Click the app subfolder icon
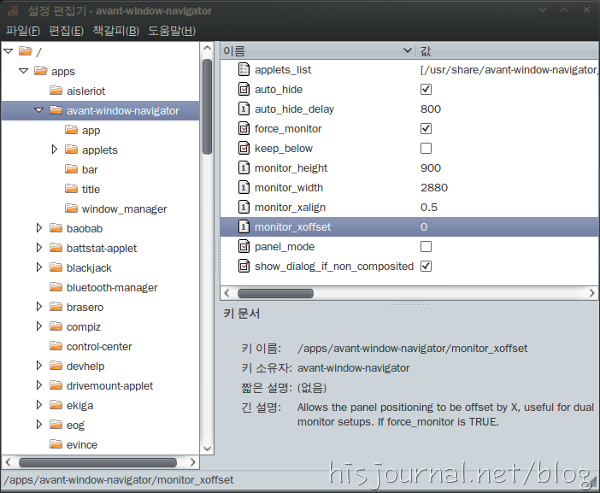This screenshot has width=600, height=493. click(71, 130)
